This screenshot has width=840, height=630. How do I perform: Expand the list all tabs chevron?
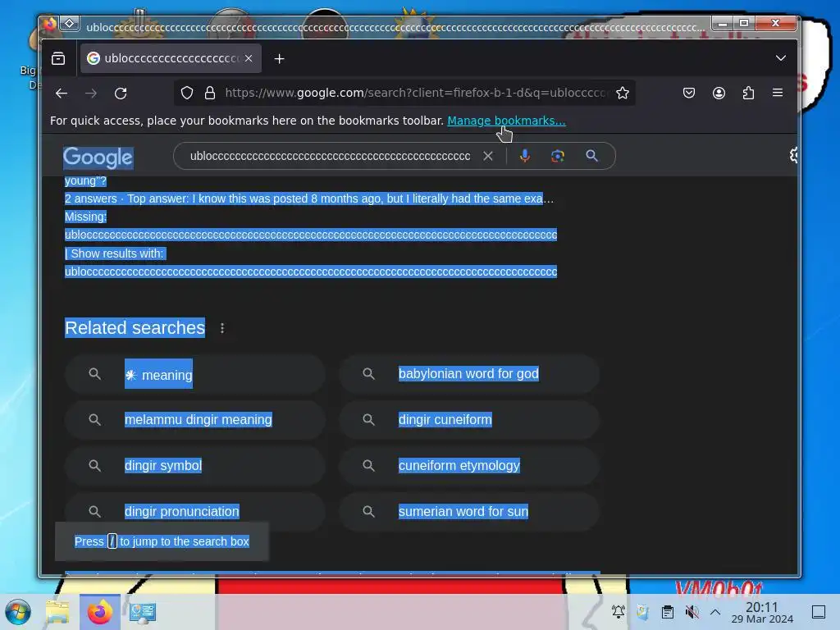click(x=781, y=58)
